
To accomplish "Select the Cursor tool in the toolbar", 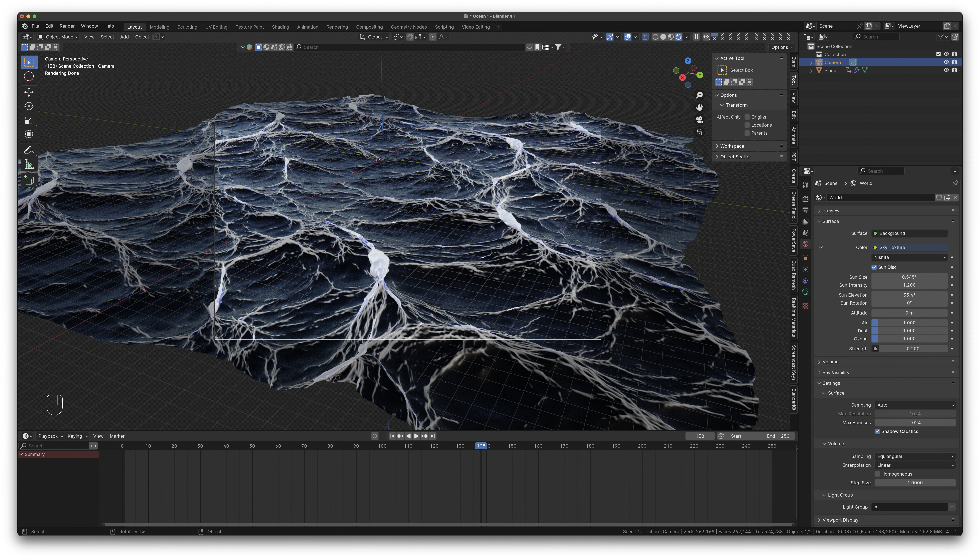I will coord(29,76).
